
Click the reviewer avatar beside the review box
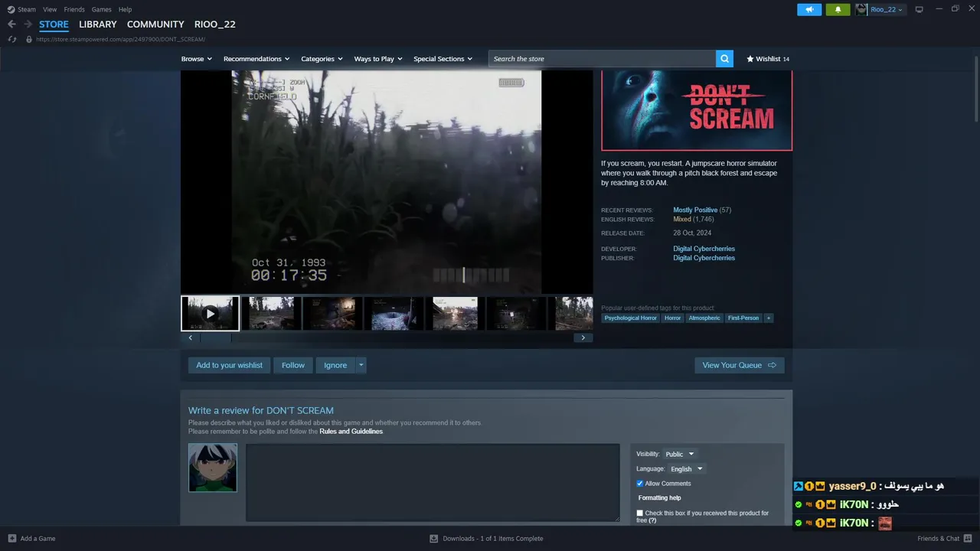[213, 468]
